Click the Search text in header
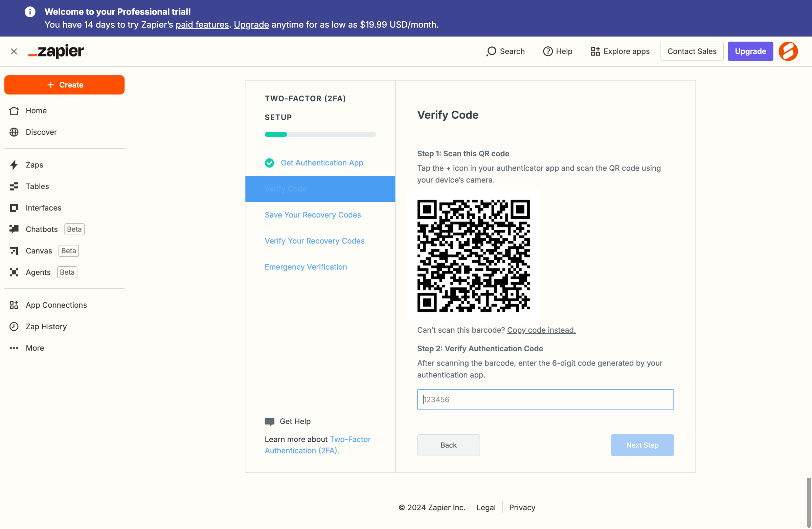Viewport: 812px width, 529px height. pyautogui.click(x=512, y=51)
